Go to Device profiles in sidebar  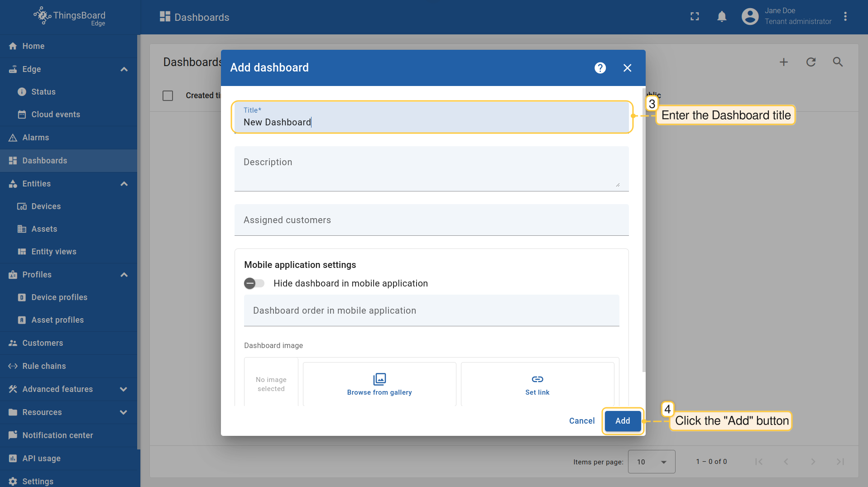59,297
